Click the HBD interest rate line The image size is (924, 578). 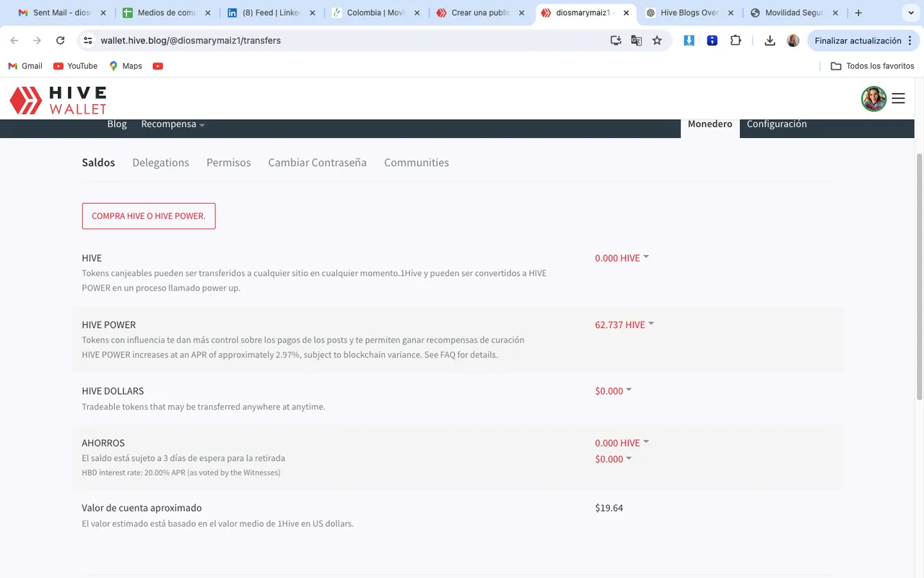point(180,473)
